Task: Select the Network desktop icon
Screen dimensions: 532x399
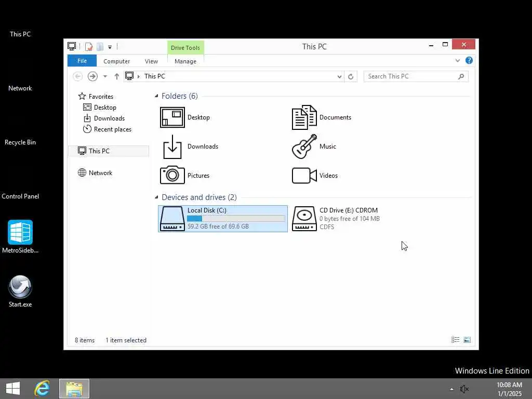Action: [20, 88]
